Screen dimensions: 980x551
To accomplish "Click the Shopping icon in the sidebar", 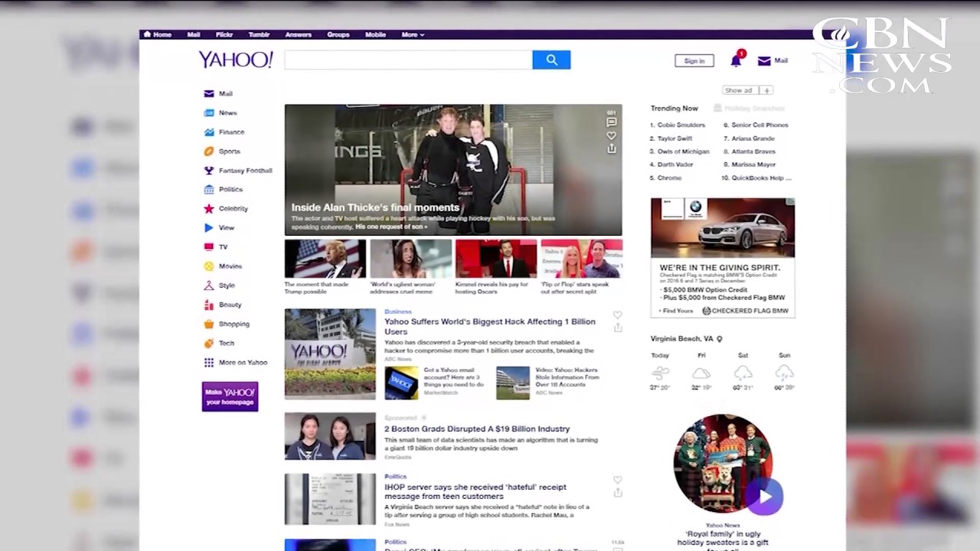I will pos(209,324).
